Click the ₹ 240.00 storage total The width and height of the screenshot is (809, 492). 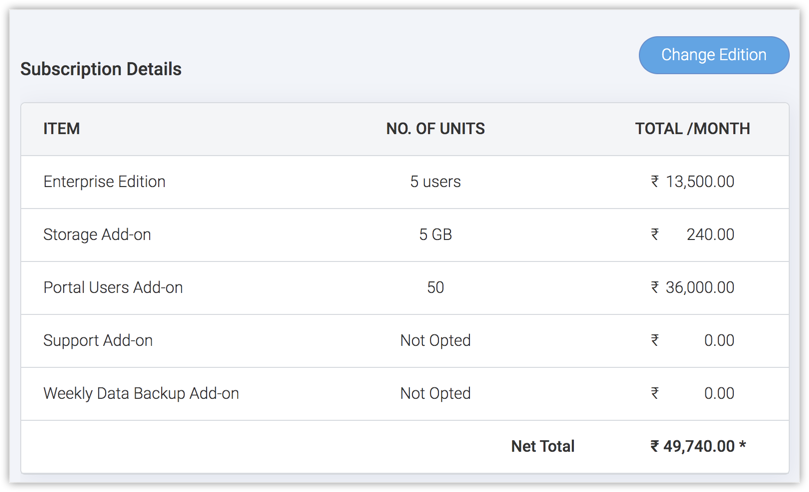692,235
